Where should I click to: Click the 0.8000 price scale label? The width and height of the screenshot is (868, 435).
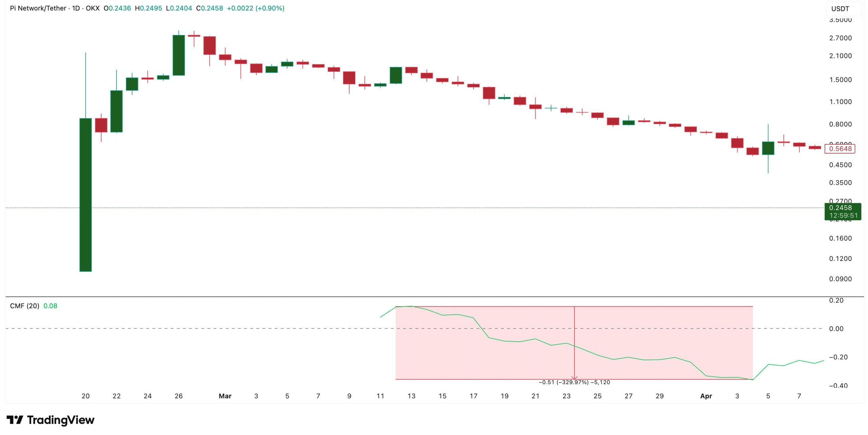[840, 124]
